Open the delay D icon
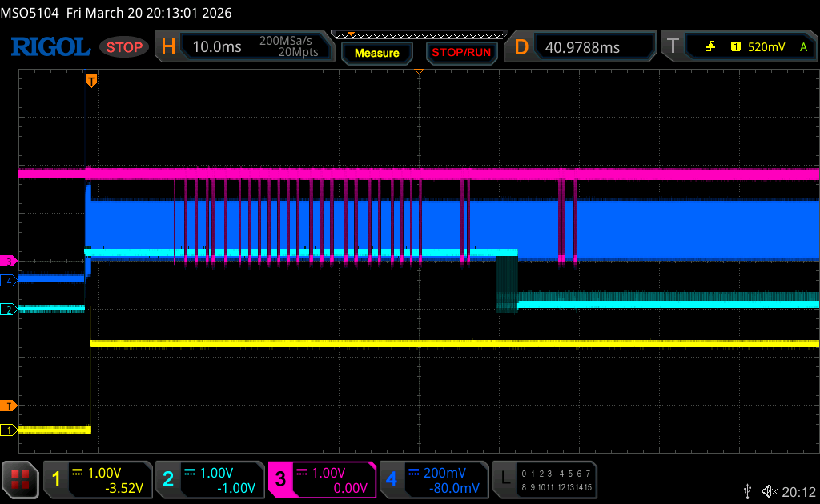Viewport: 820px width, 504px height. [521, 47]
